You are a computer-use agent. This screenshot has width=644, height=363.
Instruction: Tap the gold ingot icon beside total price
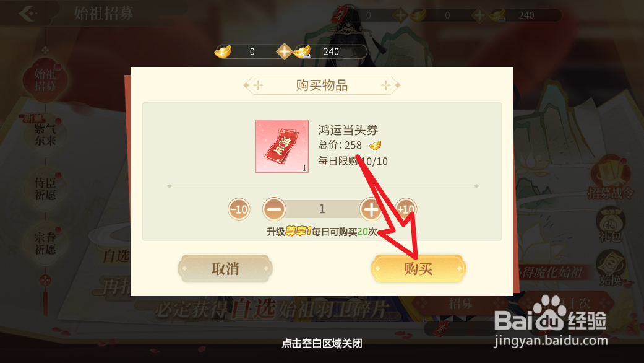click(375, 145)
